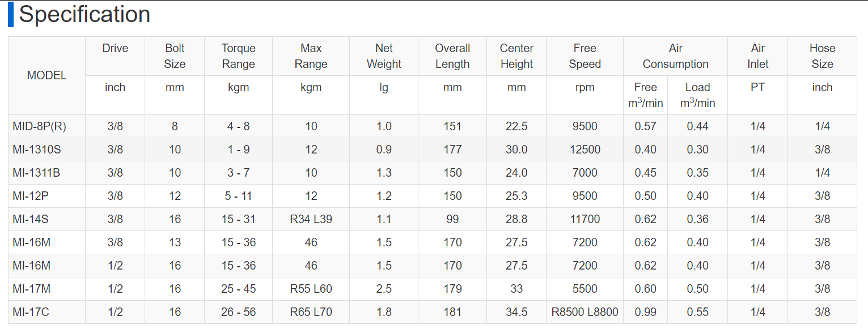This screenshot has width=868, height=329.
Task: Select the Hose Size column header
Action: coord(822,56)
